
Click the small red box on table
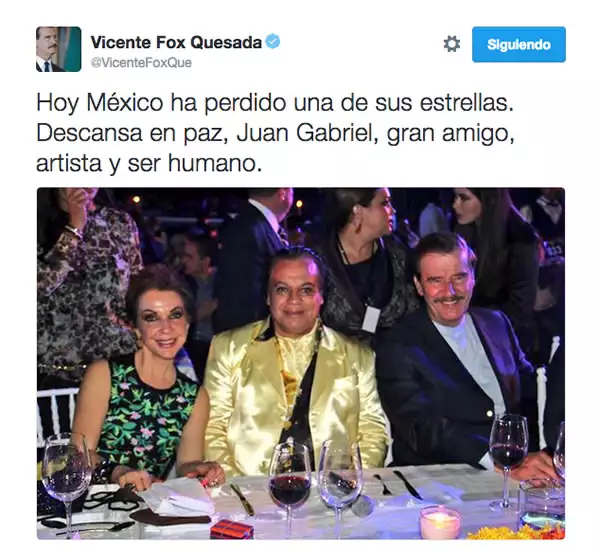(x=232, y=529)
